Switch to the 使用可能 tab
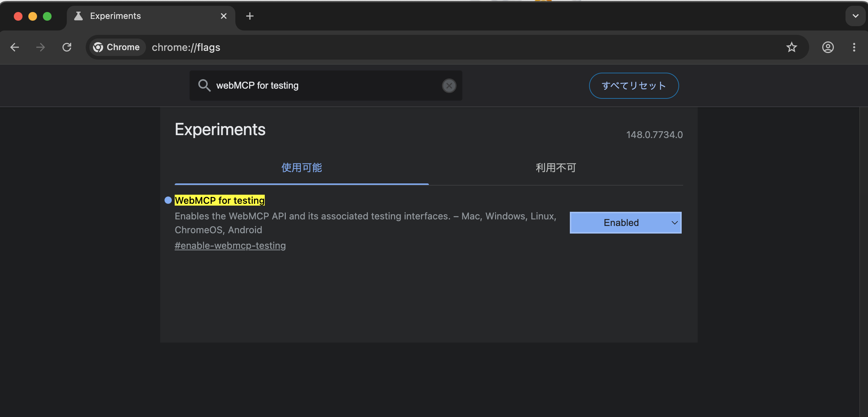Image resolution: width=868 pixels, height=417 pixels. (x=301, y=168)
